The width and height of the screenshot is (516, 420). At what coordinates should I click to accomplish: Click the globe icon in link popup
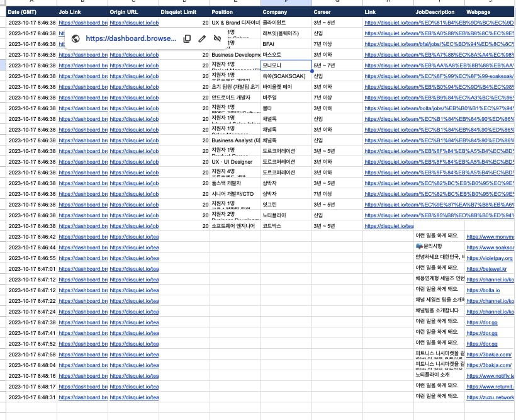coord(76,38)
